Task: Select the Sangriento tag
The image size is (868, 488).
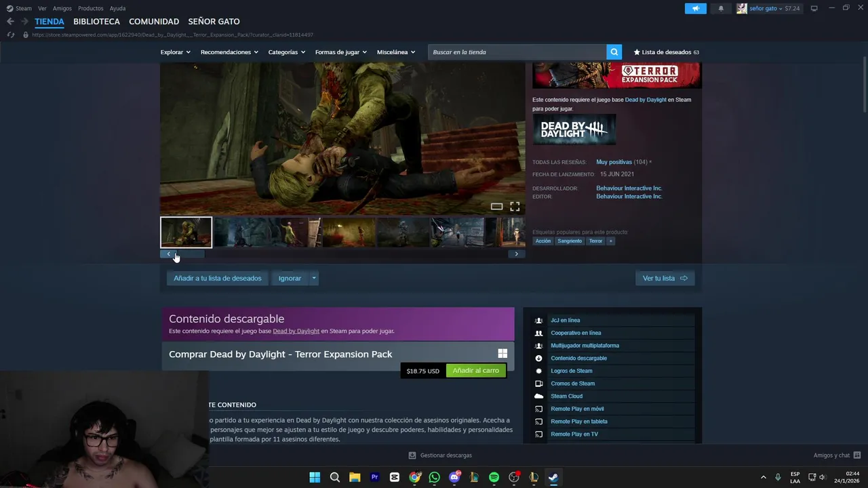Action: pyautogui.click(x=570, y=241)
